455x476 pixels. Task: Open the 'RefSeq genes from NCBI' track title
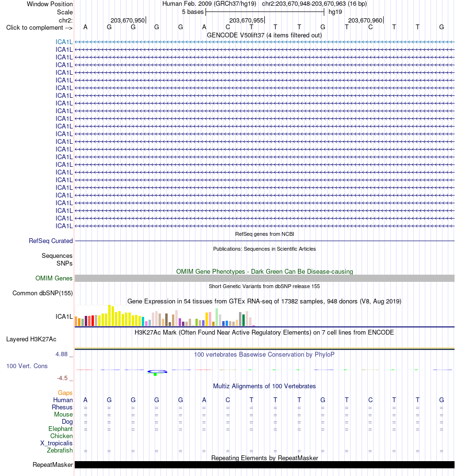(x=264, y=234)
